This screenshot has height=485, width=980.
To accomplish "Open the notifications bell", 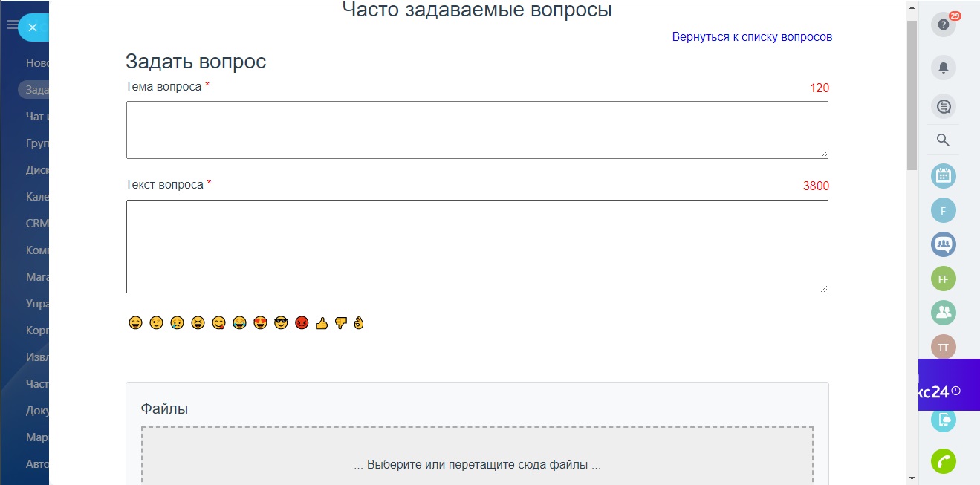I will point(943,68).
